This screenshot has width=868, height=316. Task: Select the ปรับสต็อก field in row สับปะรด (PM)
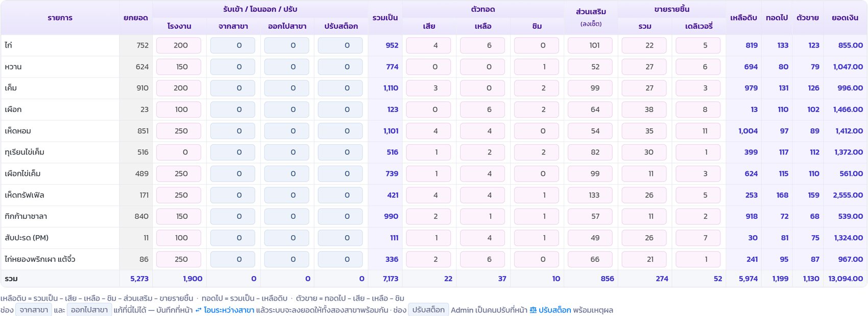[341, 238]
